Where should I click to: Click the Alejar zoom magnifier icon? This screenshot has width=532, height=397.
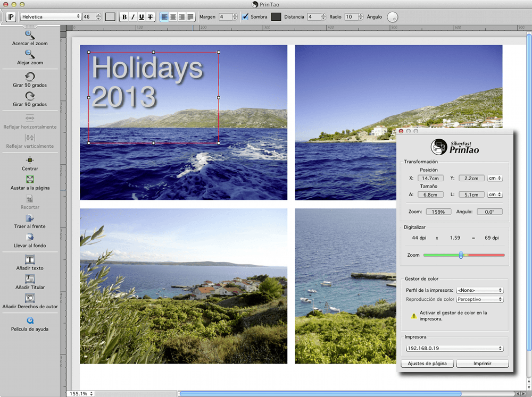click(x=30, y=54)
